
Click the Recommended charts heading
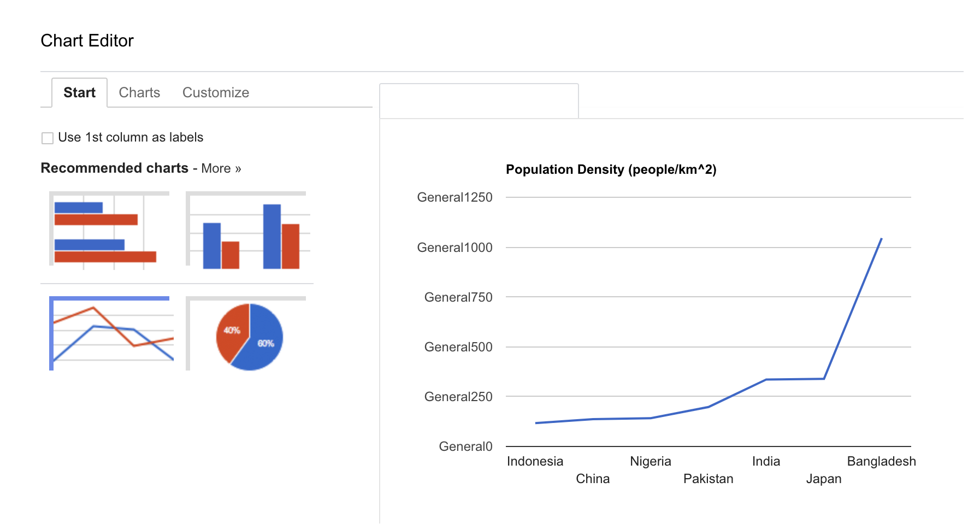(x=114, y=168)
